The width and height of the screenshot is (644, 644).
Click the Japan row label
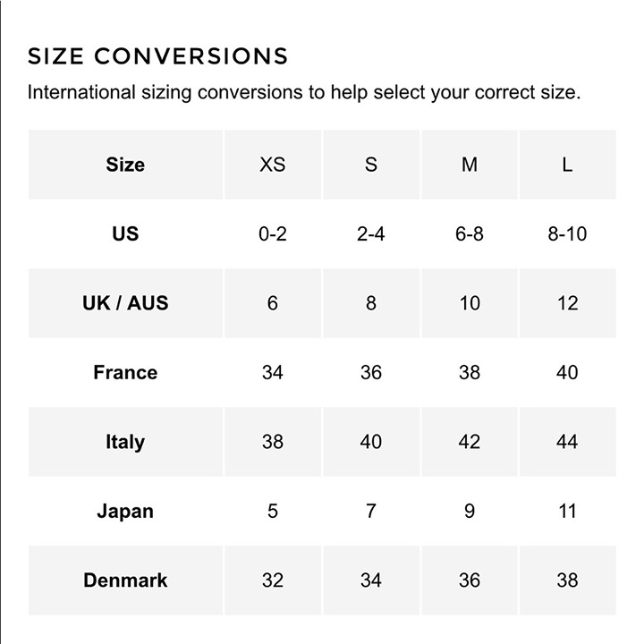(x=125, y=512)
